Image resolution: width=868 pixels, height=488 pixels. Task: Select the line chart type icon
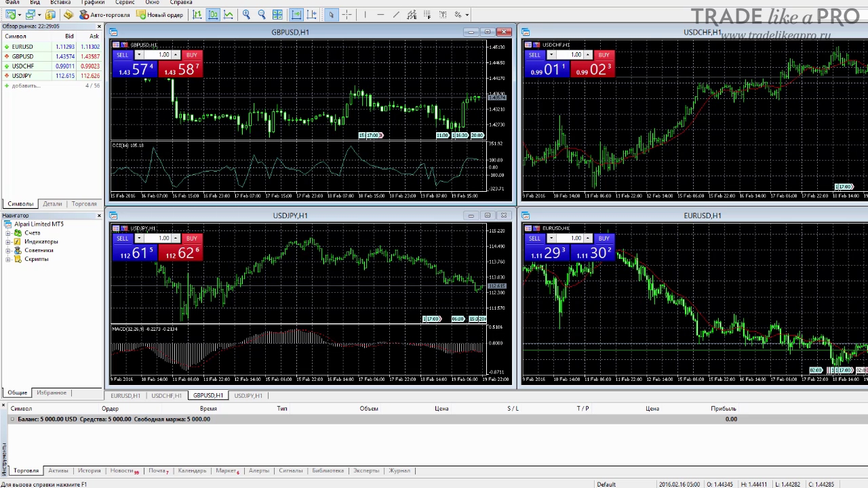(x=229, y=14)
